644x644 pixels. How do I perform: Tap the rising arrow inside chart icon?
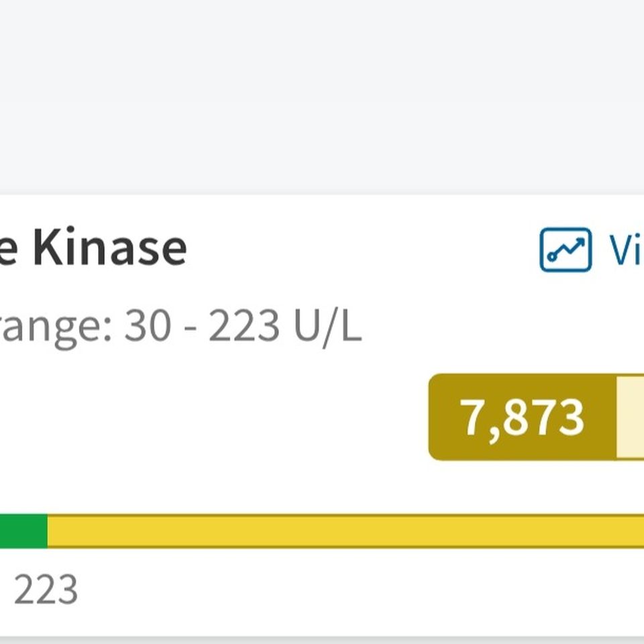coord(568,248)
